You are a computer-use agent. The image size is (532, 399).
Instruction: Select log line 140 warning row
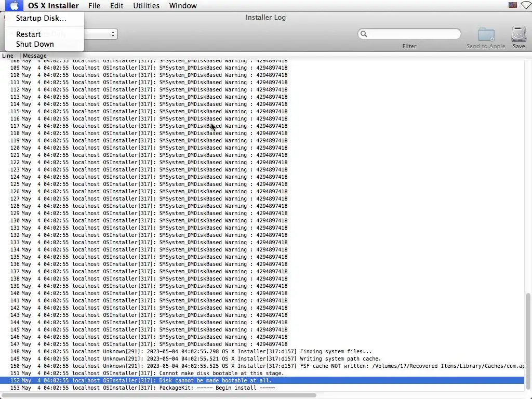(262, 293)
